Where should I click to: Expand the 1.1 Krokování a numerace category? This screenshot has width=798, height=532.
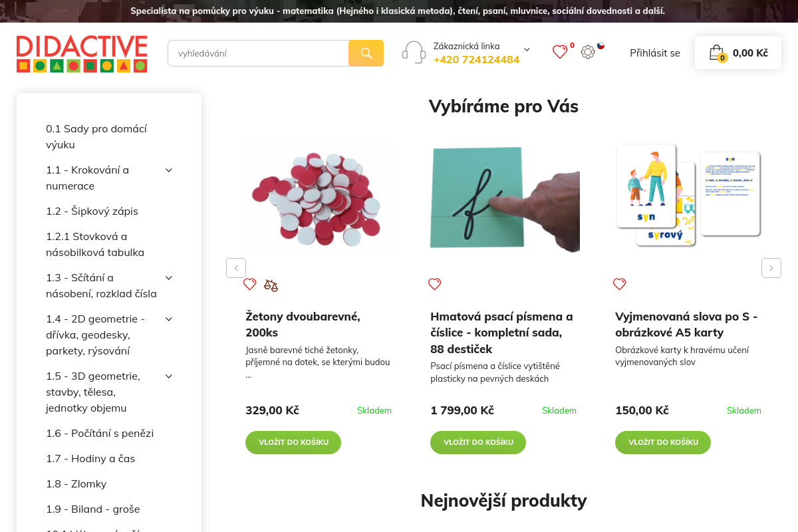click(x=168, y=170)
